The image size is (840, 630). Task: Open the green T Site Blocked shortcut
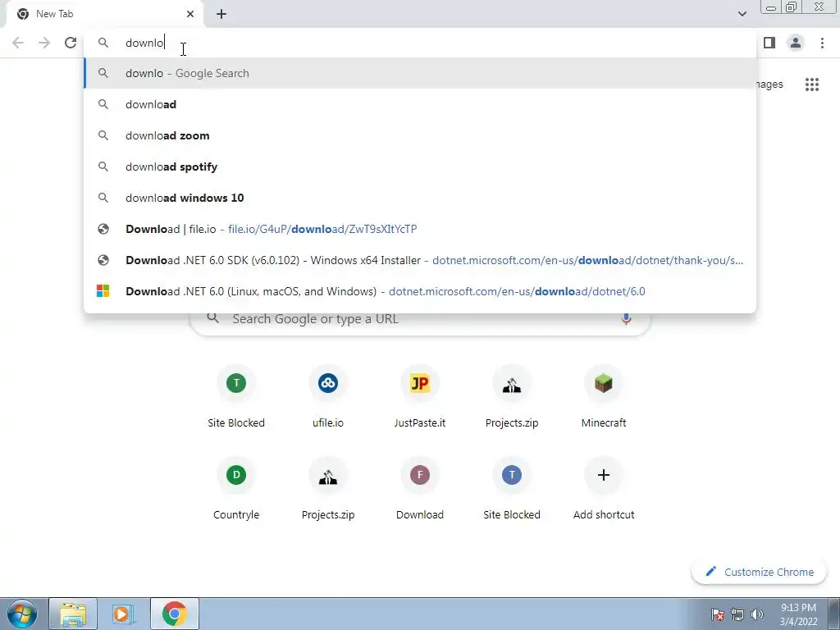tap(236, 398)
